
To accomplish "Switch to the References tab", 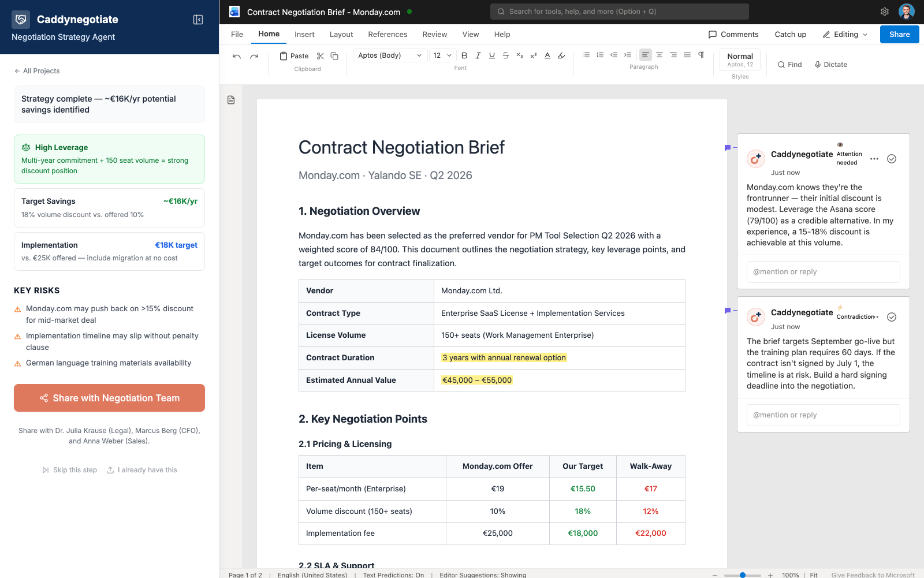I will coord(388,35).
